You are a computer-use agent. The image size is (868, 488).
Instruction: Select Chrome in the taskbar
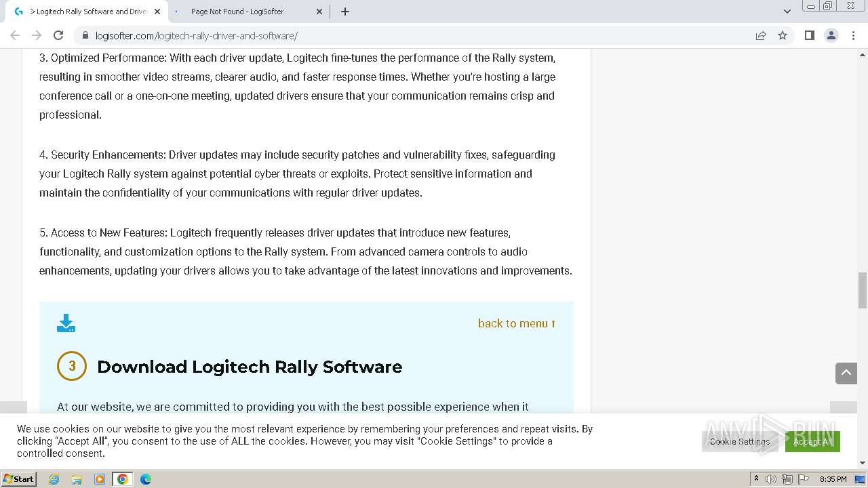click(x=123, y=479)
